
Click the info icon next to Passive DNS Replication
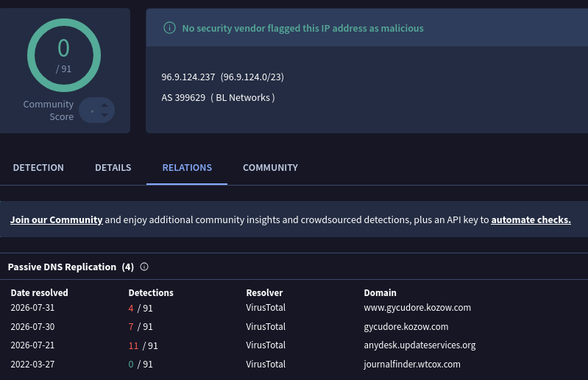pyautogui.click(x=144, y=267)
